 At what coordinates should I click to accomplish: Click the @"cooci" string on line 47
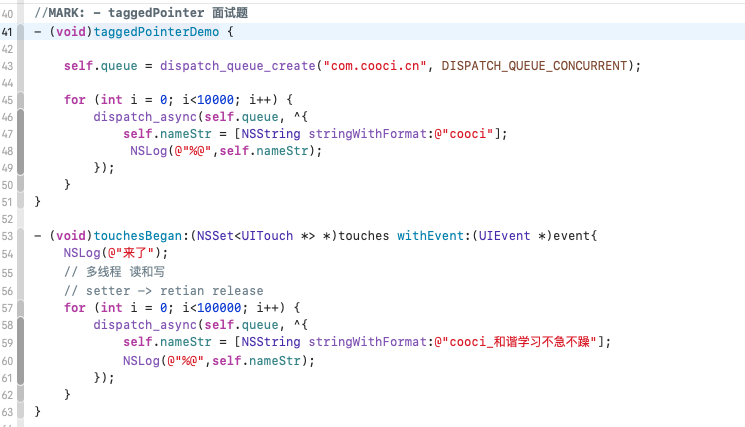pos(464,134)
